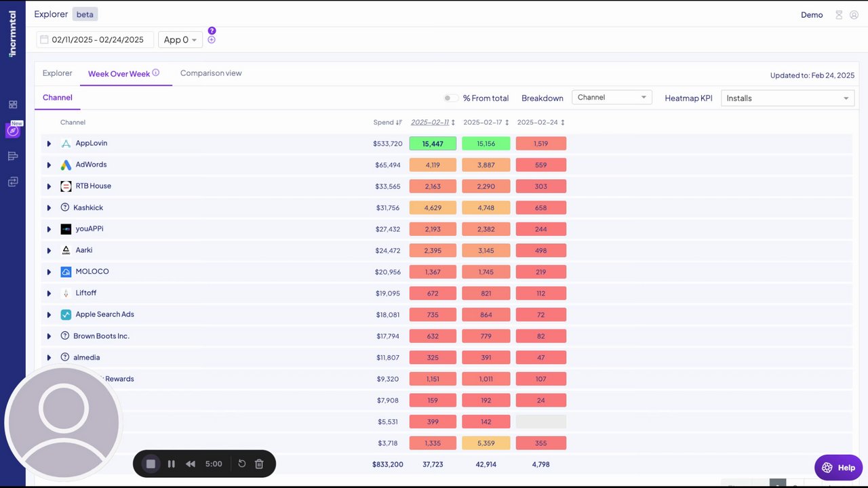The image size is (868, 488).
Task: Expand the Kashkick row
Action: click(49, 207)
